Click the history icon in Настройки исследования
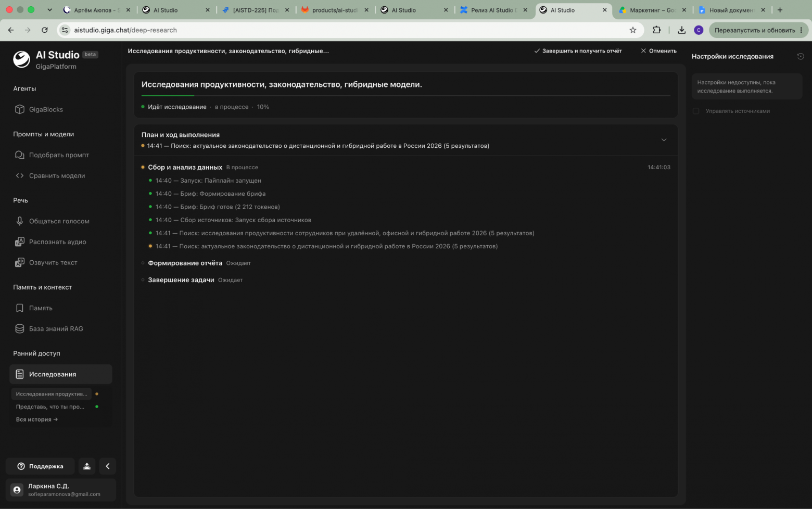 801,56
